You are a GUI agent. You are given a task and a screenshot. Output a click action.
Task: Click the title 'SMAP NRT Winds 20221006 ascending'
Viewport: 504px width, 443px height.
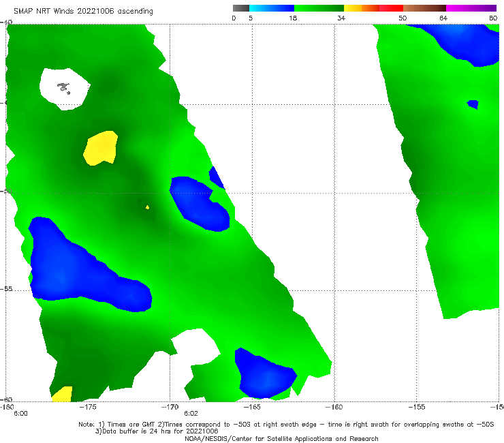tap(83, 11)
